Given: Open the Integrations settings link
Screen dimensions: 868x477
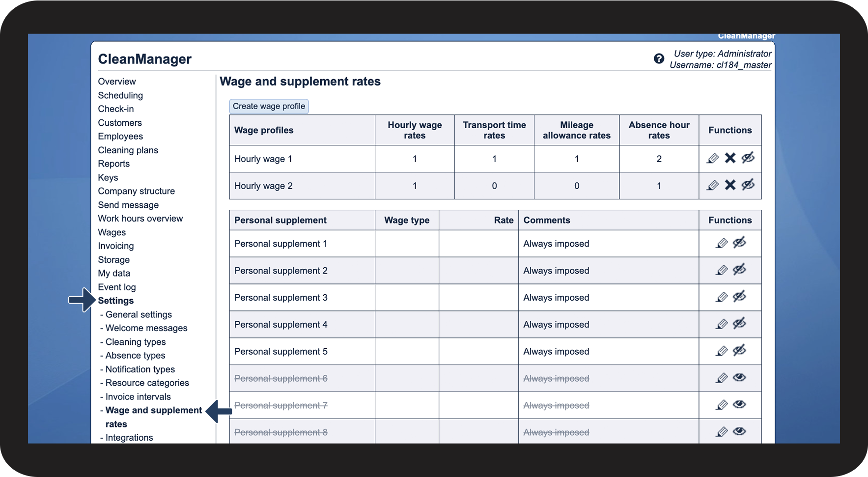Looking at the screenshot, I should pyautogui.click(x=129, y=437).
